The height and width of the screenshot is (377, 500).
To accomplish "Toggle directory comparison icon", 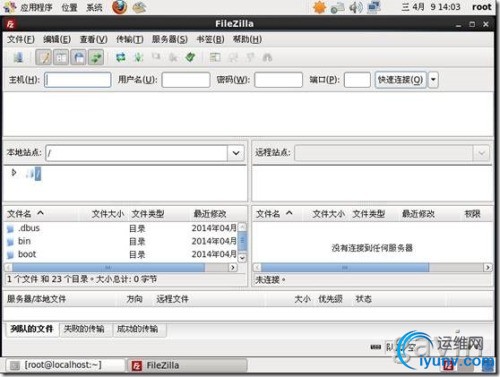I will point(233,57).
